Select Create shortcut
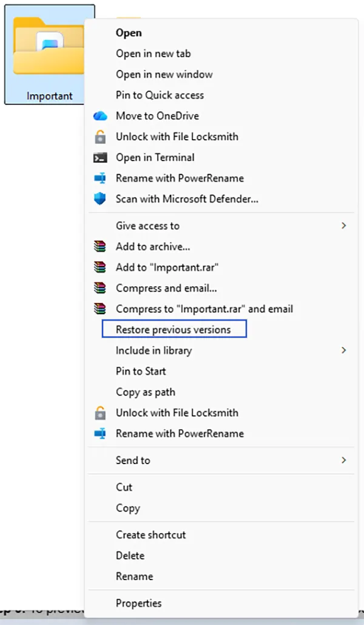The image size is (364, 625). point(150,535)
